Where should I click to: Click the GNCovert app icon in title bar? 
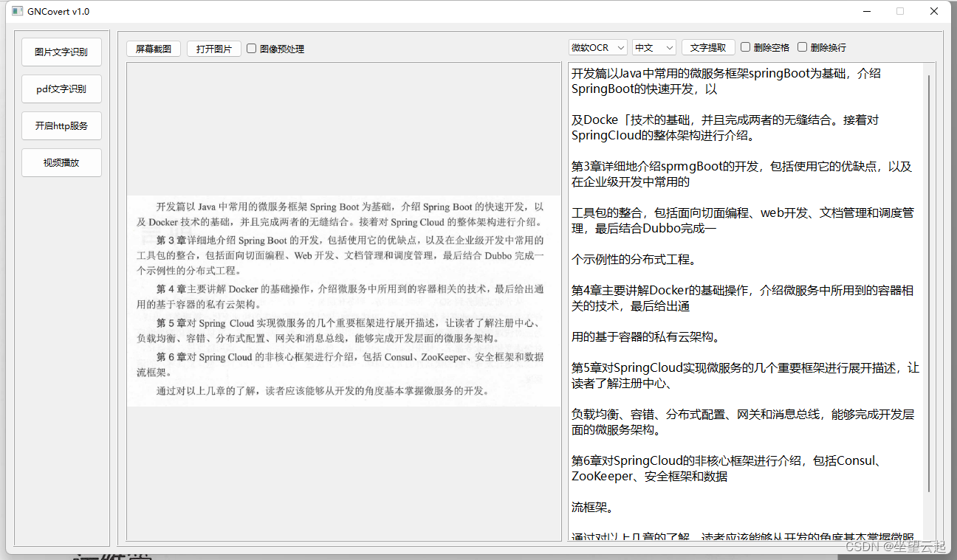click(16, 11)
